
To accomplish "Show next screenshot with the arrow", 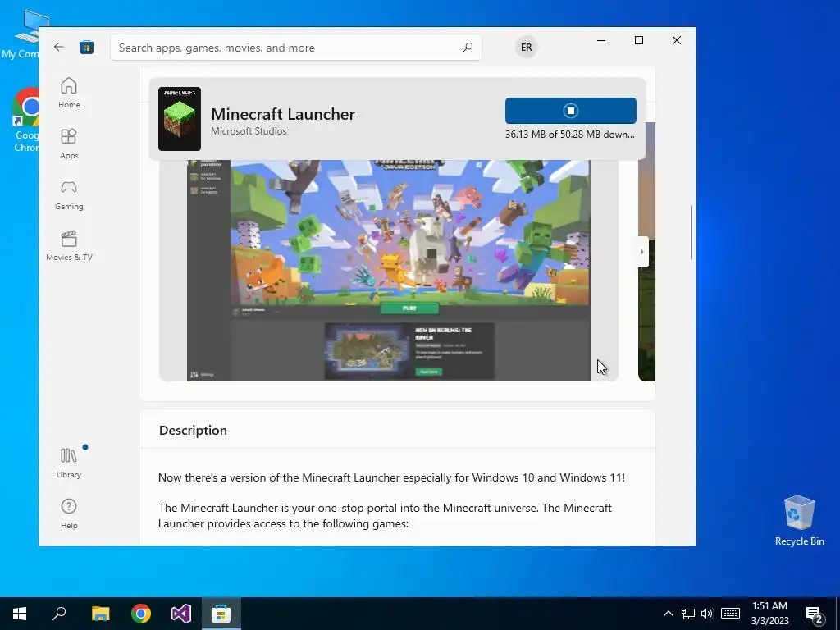I will (642, 252).
